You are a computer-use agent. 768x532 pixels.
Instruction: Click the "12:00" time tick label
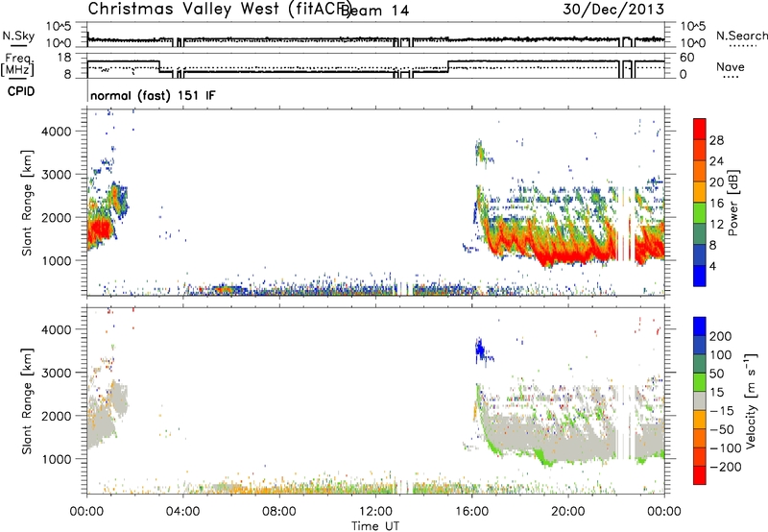(x=375, y=512)
